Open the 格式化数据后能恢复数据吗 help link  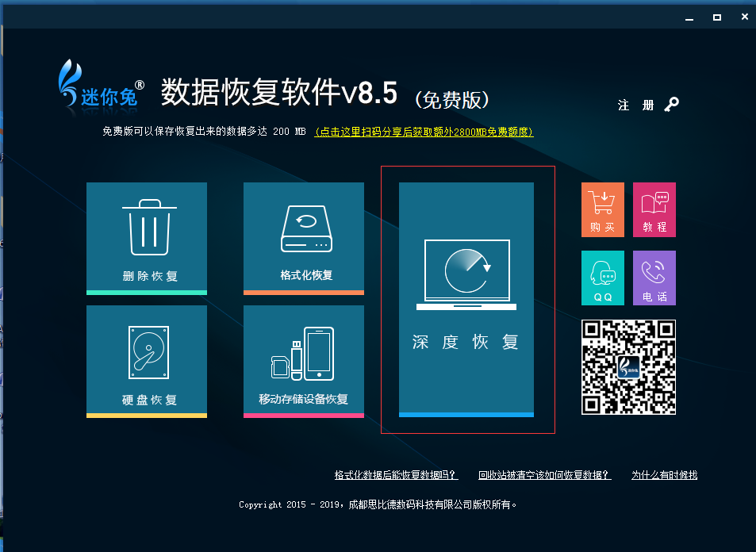397,475
